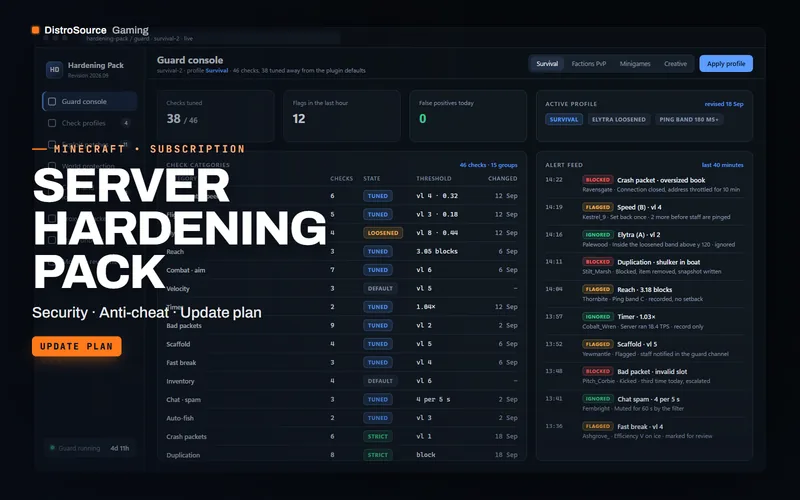Click the Flags in the last hour card
The width and height of the screenshot is (800, 500).
[x=342, y=116]
